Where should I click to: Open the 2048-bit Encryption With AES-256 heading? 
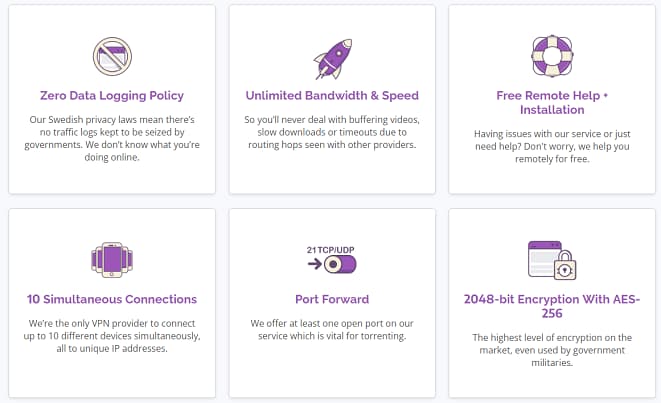tap(552, 306)
